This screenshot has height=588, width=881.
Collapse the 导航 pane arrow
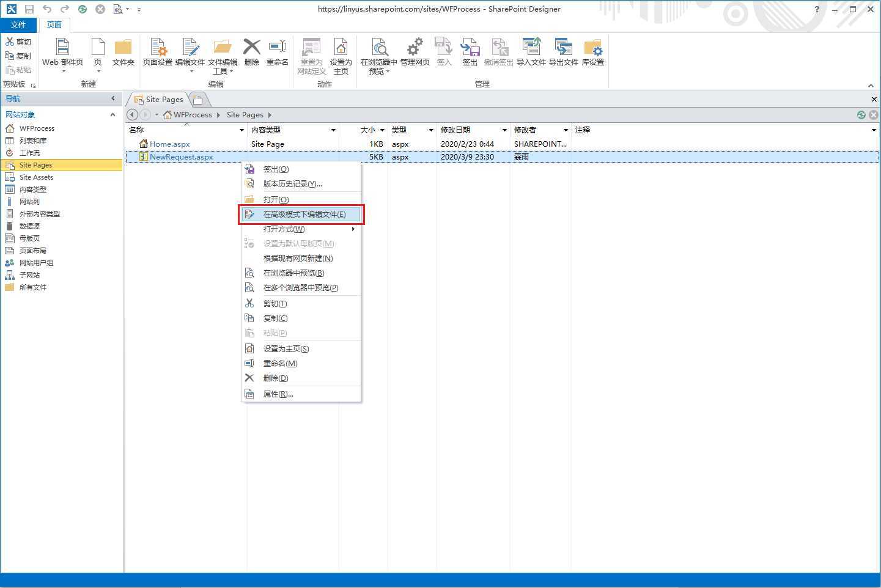coord(113,98)
